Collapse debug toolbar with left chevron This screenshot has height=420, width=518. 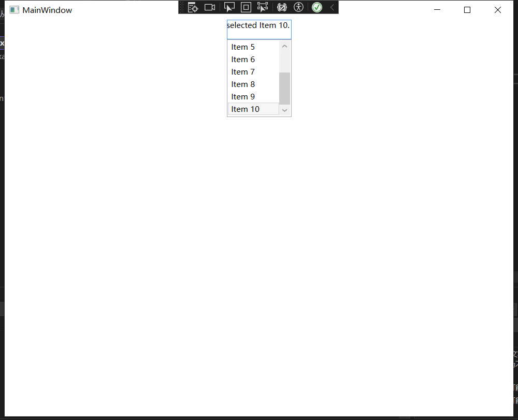[x=332, y=7]
